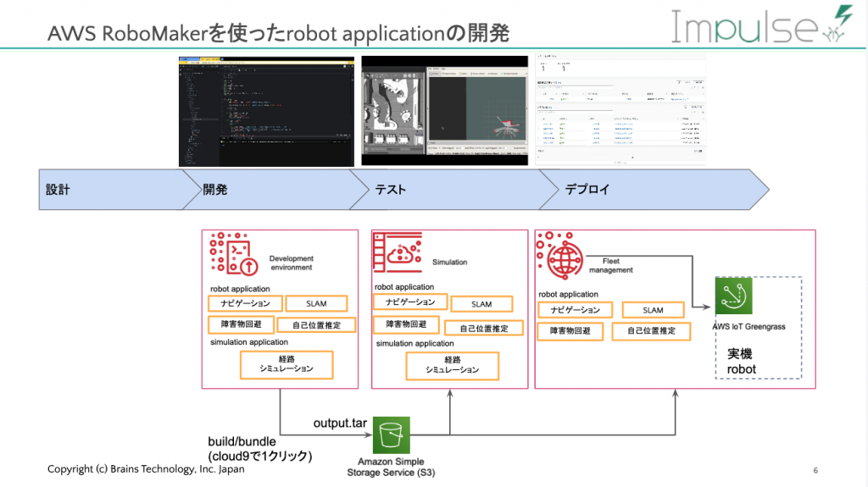The image size is (868, 487).
Task: Click the Fleet management globe icon
Action: [x=559, y=256]
